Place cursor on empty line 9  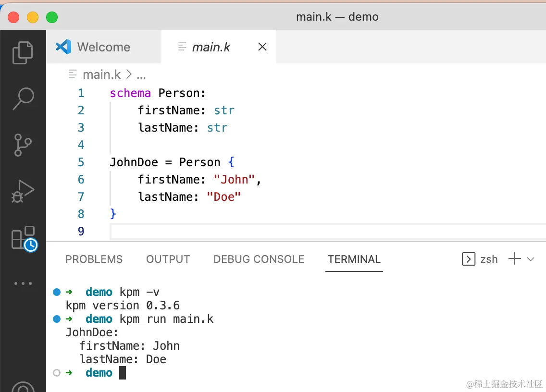[x=328, y=231]
